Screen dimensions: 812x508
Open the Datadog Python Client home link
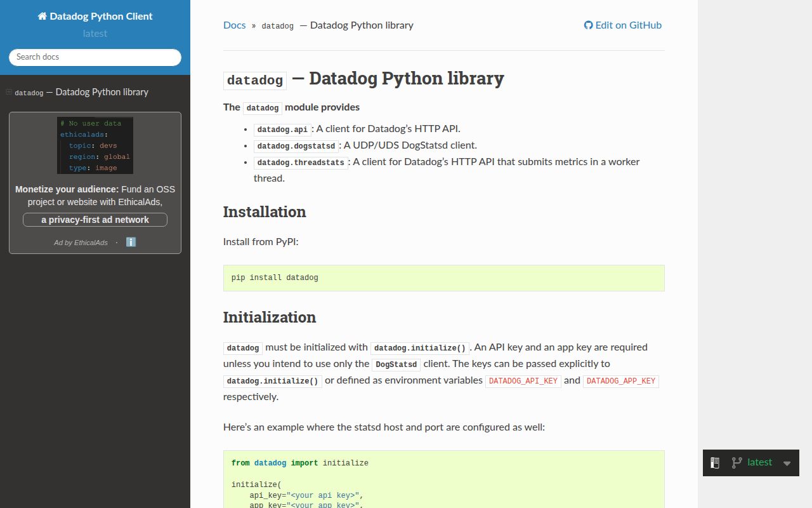pos(95,17)
